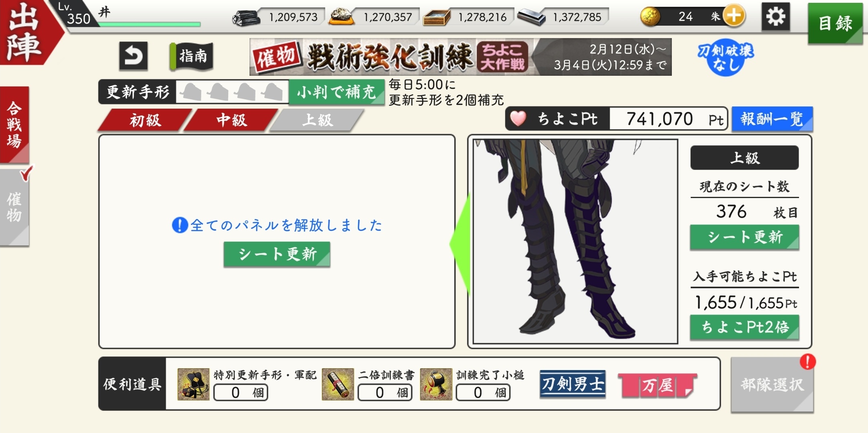Open the settings gear icon

tap(776, 17)
